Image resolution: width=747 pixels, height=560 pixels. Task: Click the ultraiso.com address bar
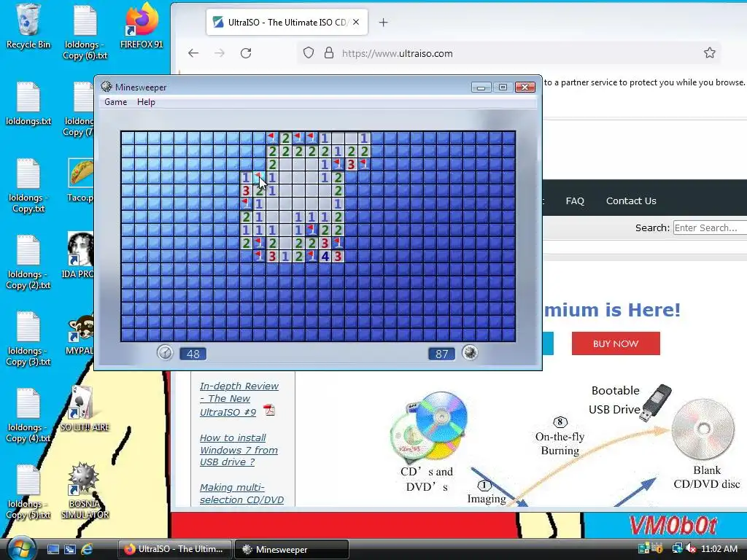(510, 52)
